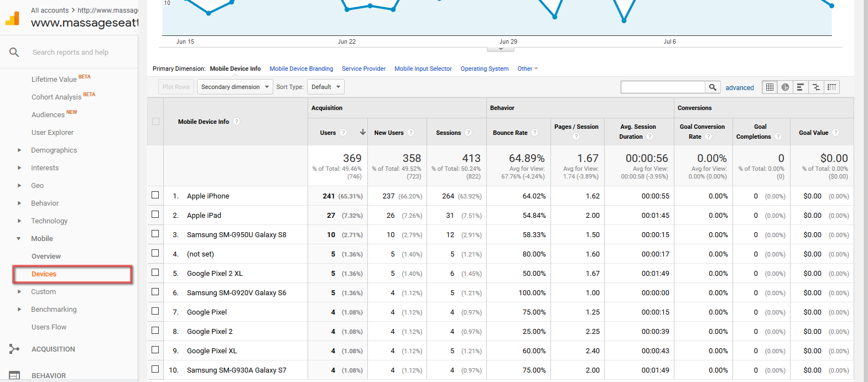868x382 pixels.
Task: Select Mobile Input Selector dimension
Action: coord(423,69)
